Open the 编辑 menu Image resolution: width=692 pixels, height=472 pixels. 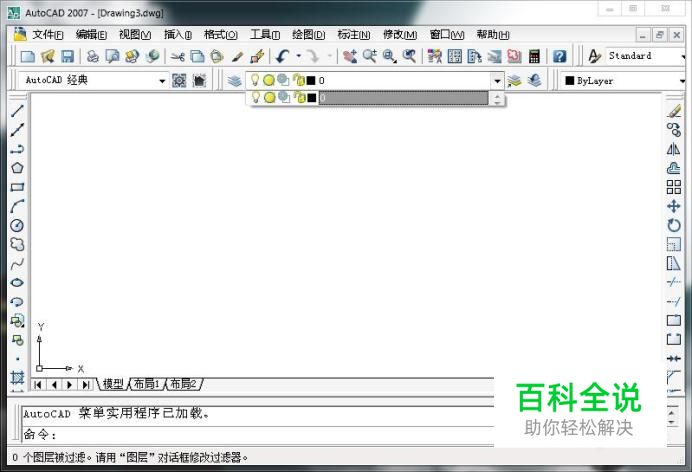coord(91,34)
